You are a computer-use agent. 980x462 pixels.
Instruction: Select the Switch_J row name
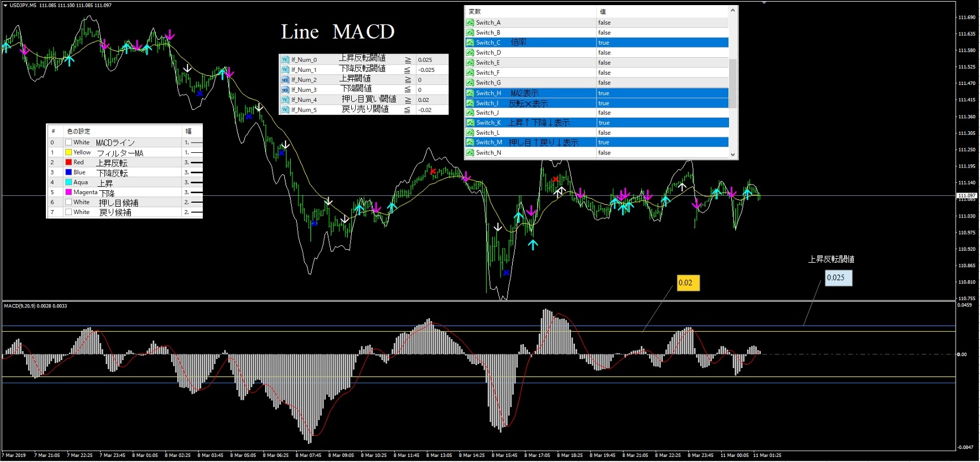click(488, 113)
